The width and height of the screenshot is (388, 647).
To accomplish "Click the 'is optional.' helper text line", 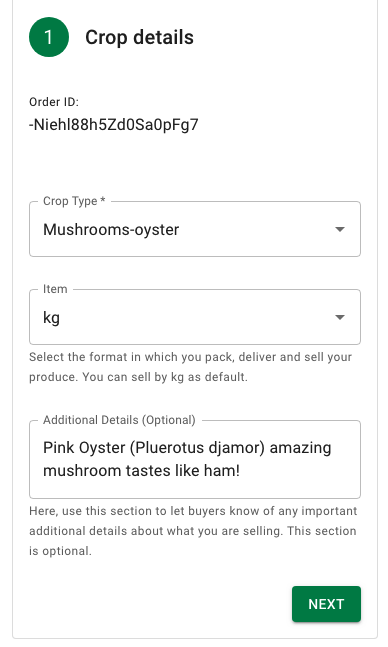I will coord(60,551).
